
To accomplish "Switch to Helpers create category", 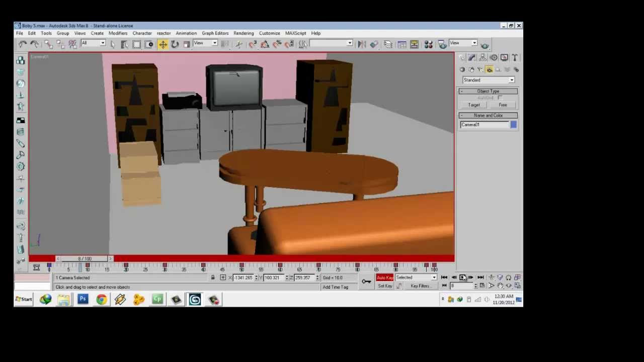I will [498, 69].
